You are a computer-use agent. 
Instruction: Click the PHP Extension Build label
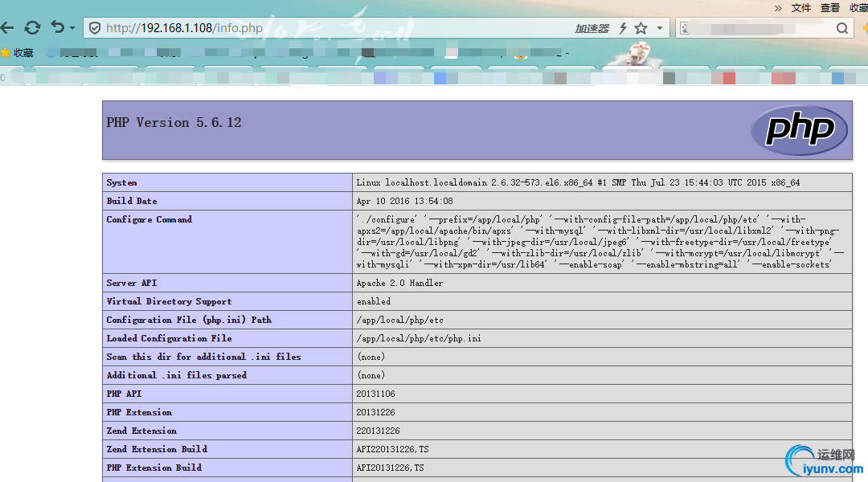coord(154,468)
